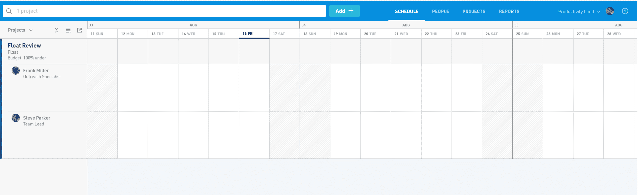Select the 16 FRI date header
Image resolution: width=644 pixels, height=195 pixels.
[x=254, y=34]
